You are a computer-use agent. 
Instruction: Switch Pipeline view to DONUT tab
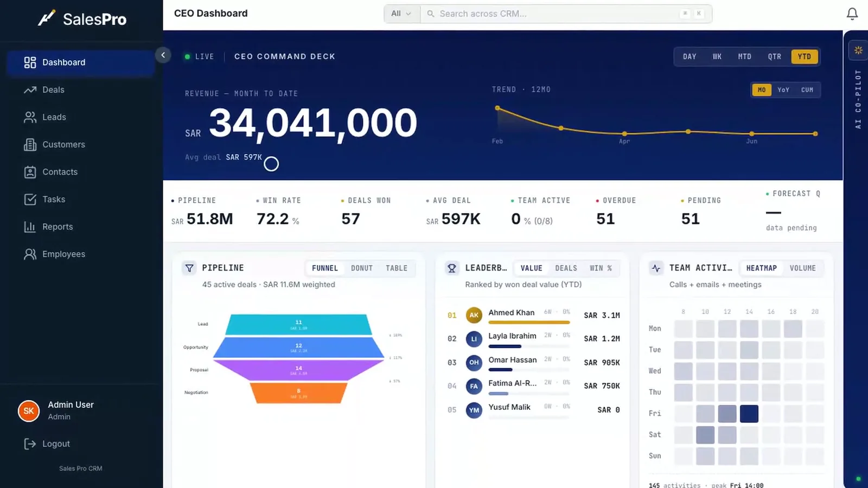point(362,268)
